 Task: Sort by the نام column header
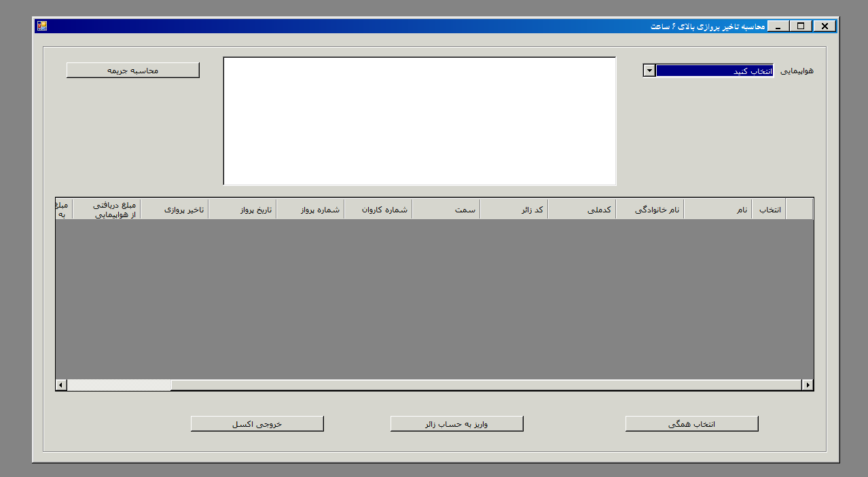(x=717, y=210)
